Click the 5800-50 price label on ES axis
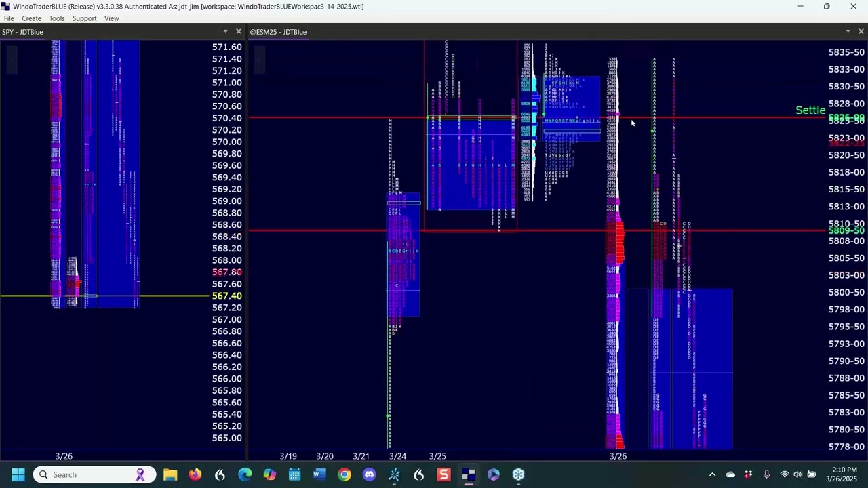Viewport: 868px width, 488px height. 847,292
